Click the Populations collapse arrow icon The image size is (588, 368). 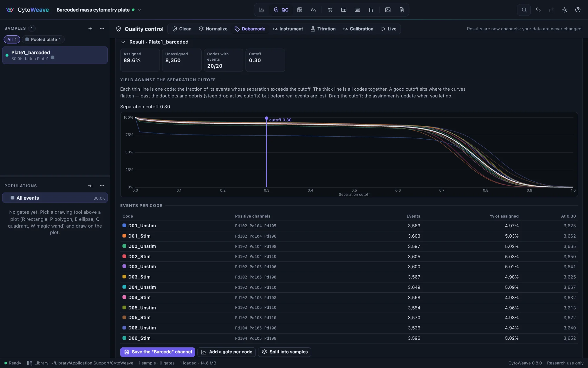(90, 186)
